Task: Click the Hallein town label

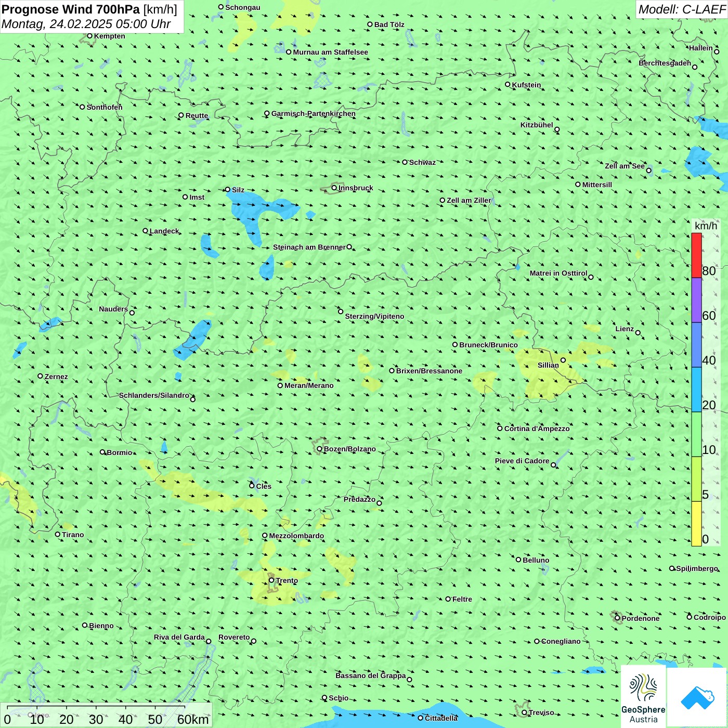Action: (701, 48)
